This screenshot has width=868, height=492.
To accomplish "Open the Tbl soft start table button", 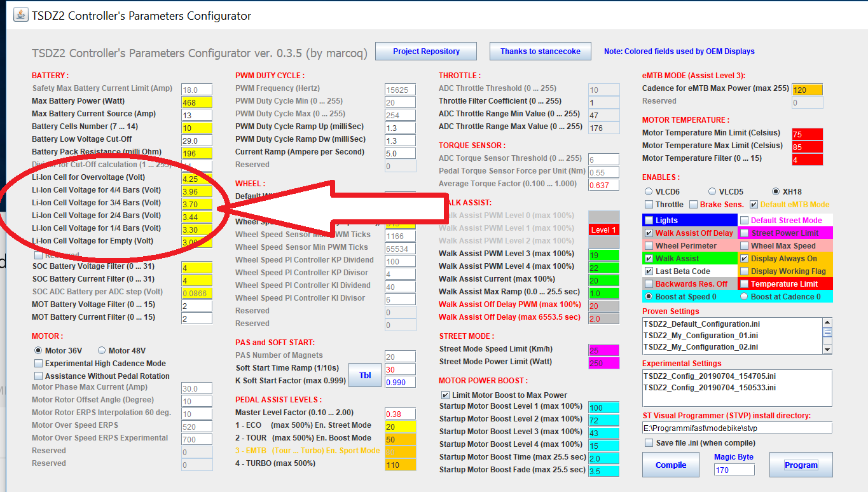I will [x=365, y=375].
